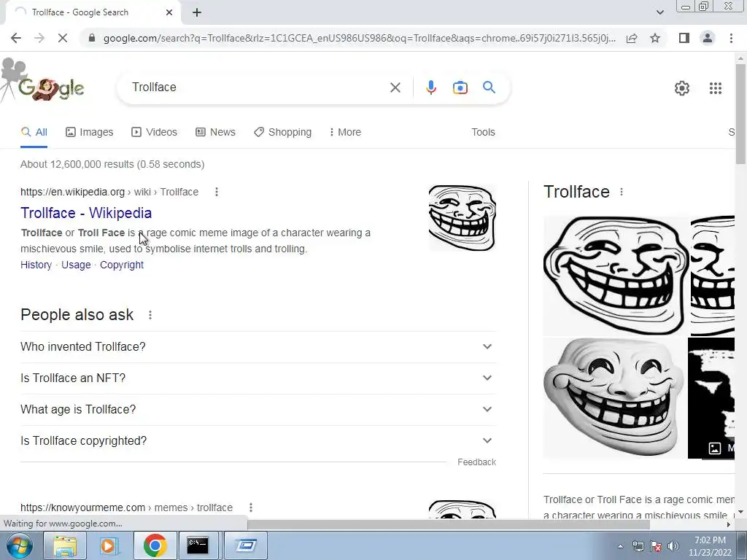Viewport: 747px width, 560px height.
Task: Open the Windows Start menu
Action: 19,545
